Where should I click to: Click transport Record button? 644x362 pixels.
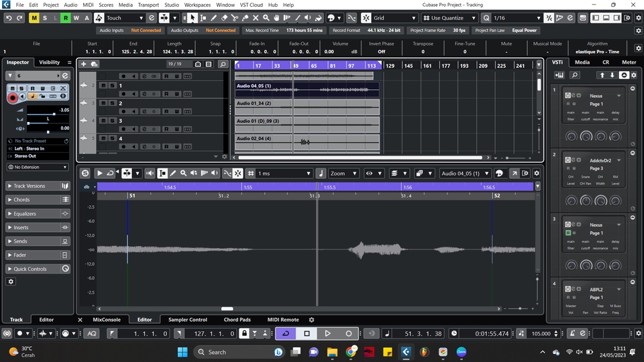pos(349,333)
